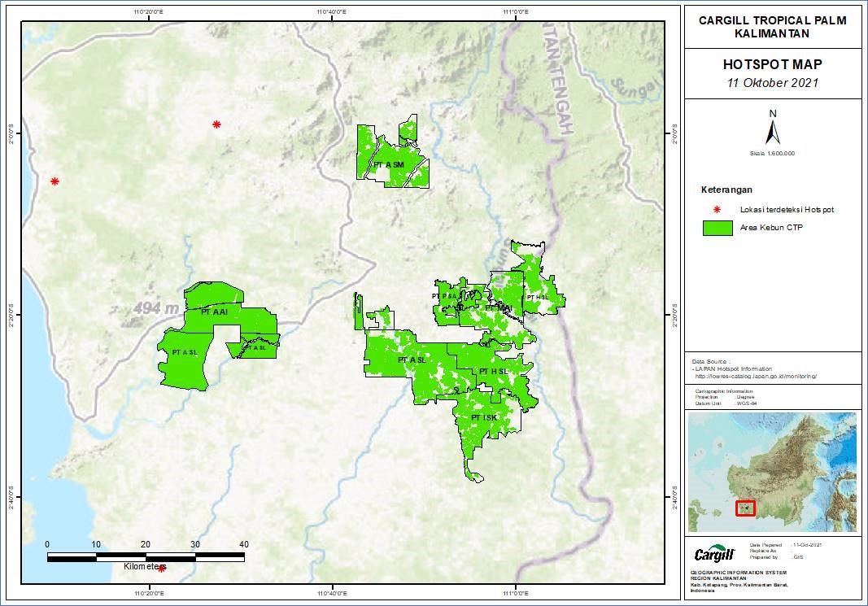
Task: Select the 'Projection' row label
Action: (x=706, y=398)
